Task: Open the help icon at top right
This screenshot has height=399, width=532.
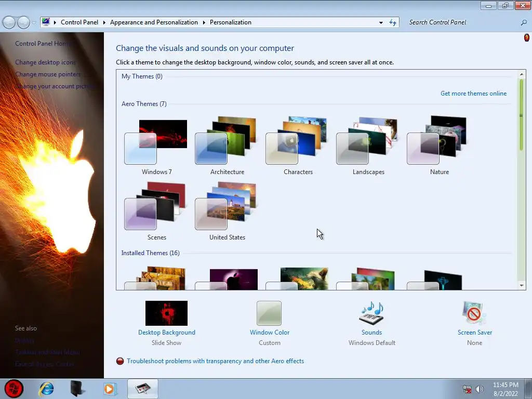Action: (527, 37)
